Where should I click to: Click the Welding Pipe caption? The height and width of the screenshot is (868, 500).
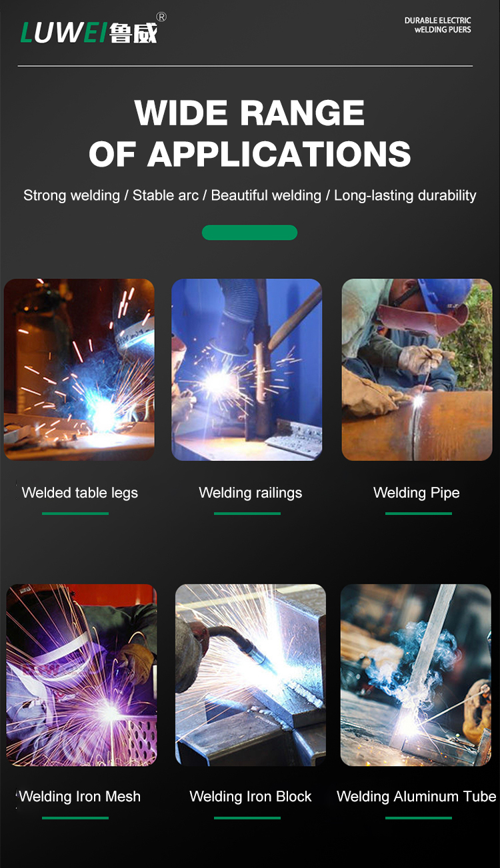417,493
